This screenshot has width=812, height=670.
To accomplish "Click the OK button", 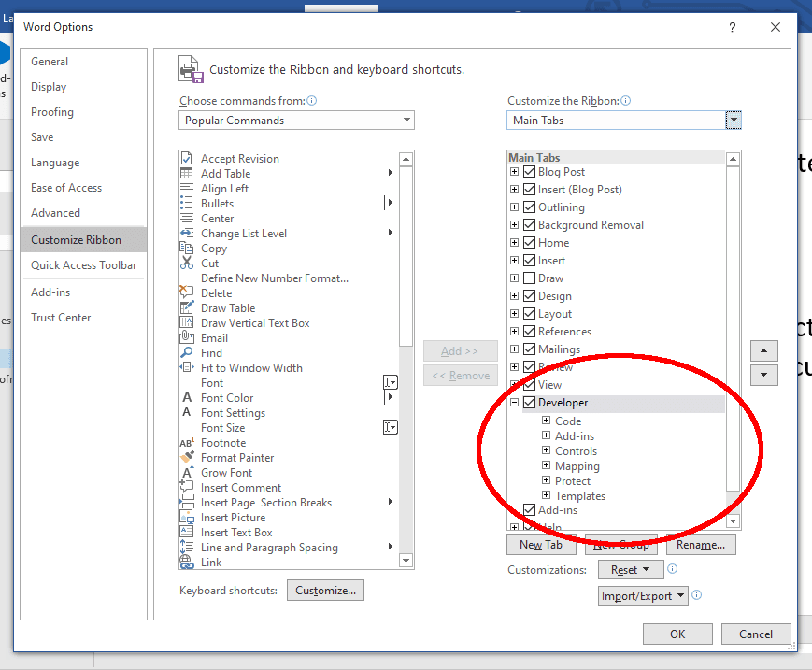I will [x=677, y=634].
